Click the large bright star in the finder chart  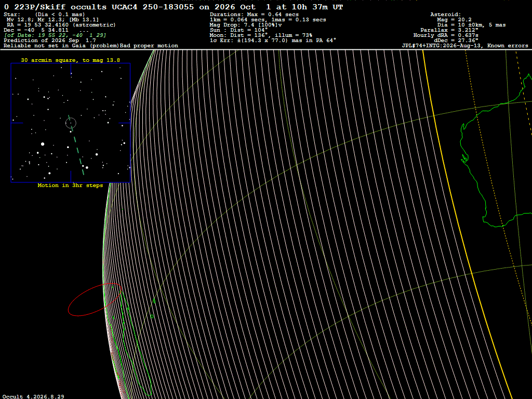coord(43,144)
